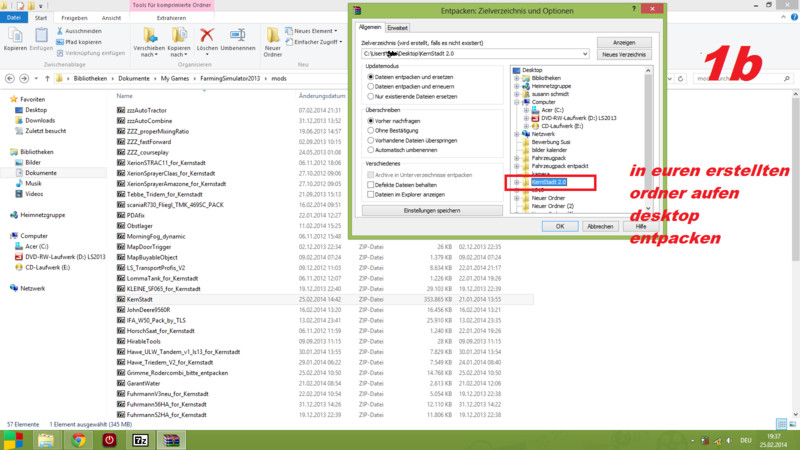
Task: Click 'Einstellungen speichern' button
Action: (x=432, y=211)
